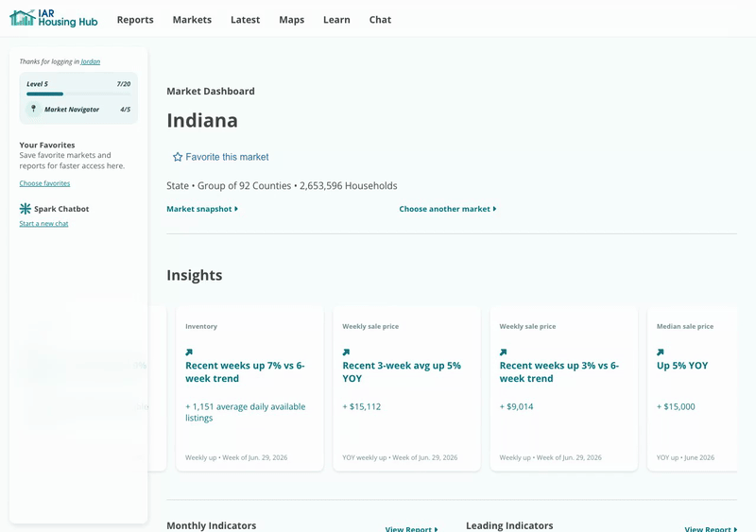Expand the Market snapshot link
The width and height of the screenshot is (756, 532).
pos(202,209)
